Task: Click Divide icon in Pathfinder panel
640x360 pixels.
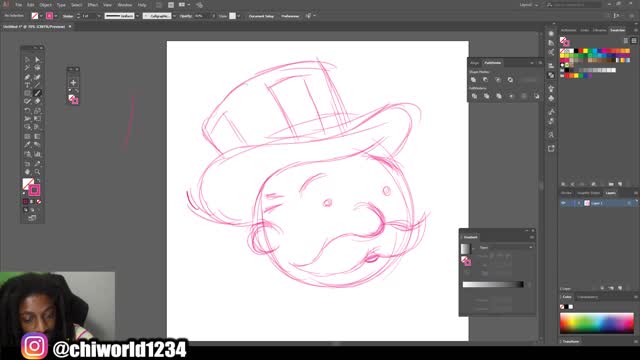Action: (474, 96)
